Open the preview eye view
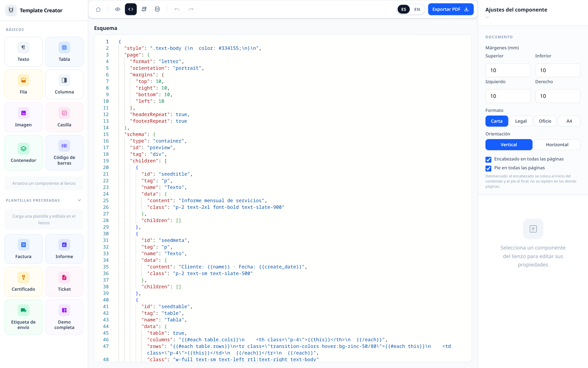The width and height of the screenshot is (588, 368). [x=118, y=9]
